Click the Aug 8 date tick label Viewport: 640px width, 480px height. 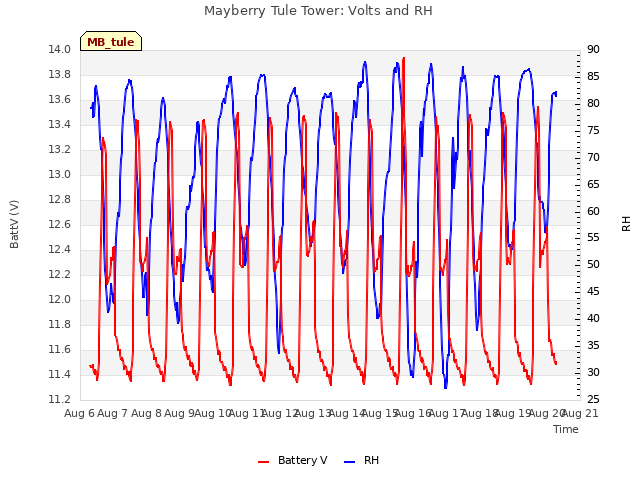pos(147,413)
